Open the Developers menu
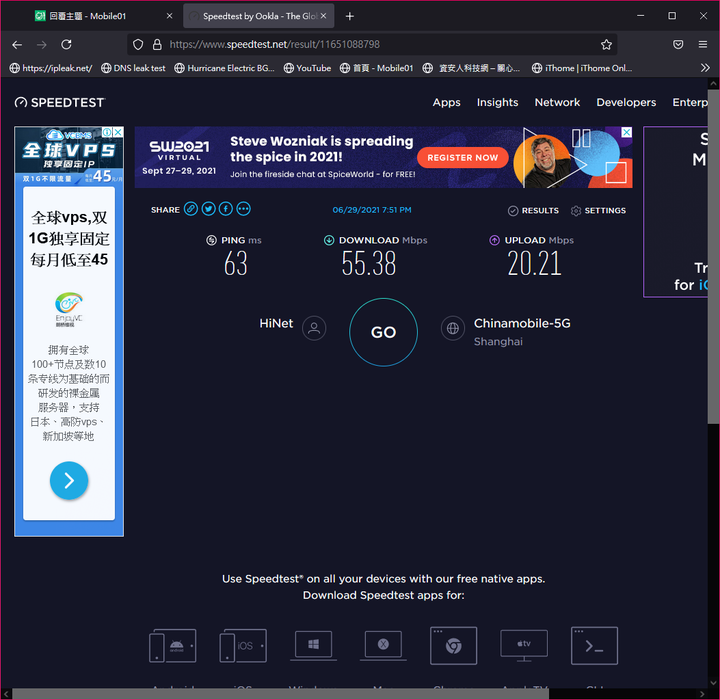This screenshot has width=720, height=700. coord(626,102)
